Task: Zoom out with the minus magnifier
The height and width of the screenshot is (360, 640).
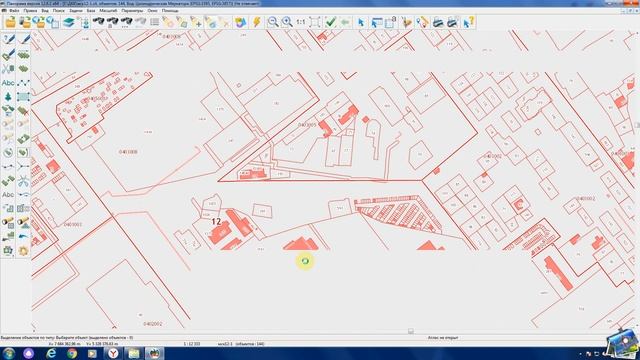Action: coord(273,22)
